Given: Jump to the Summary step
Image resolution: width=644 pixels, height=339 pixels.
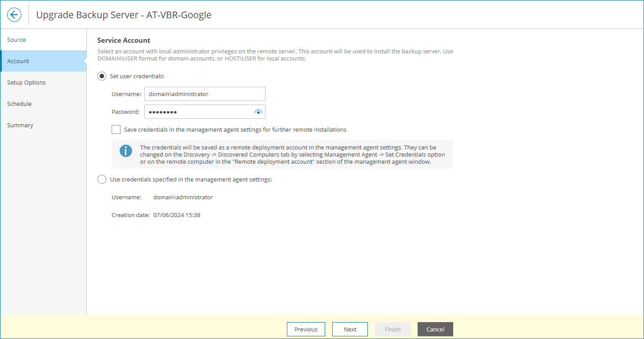Looking at the screenshot, I should pyautogui.click(x=20, y=125).
